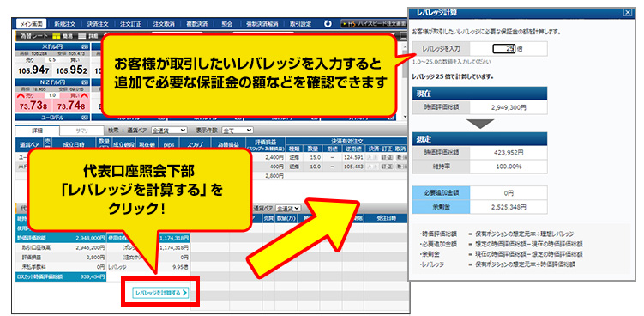Select the 詳細 rate view icon
The width and height of the screenshot is (644, 316).
pyautogui.click(x=82, y=36)
